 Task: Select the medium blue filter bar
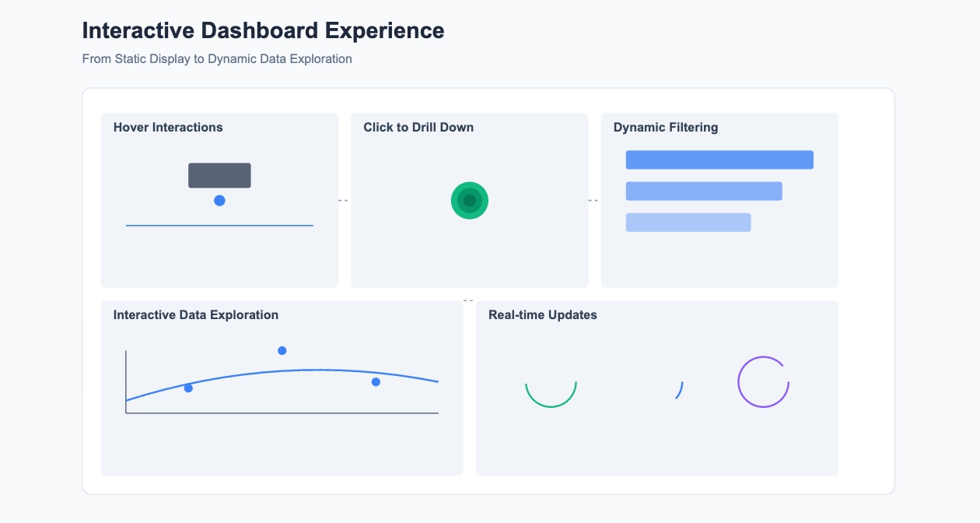click(x=704, y=191)
